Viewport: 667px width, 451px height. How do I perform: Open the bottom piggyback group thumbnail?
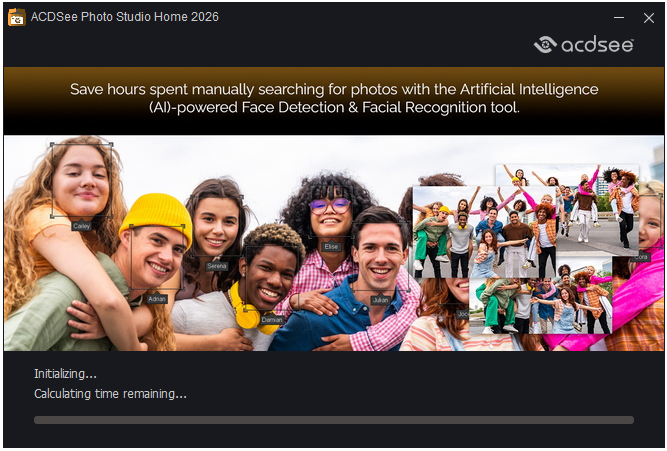click(540, 305)
